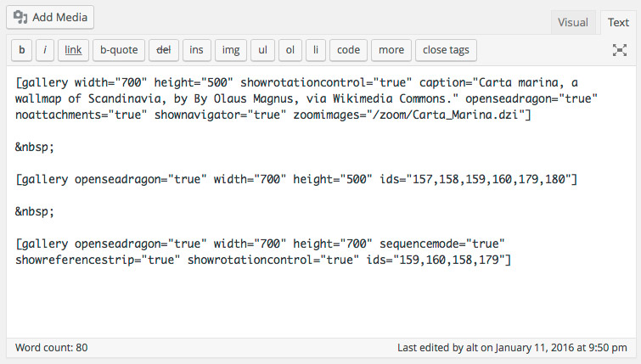The height and width of the screenshot is (364, 641).
Task: Click the close tags button
Action: tap(446, 50)
